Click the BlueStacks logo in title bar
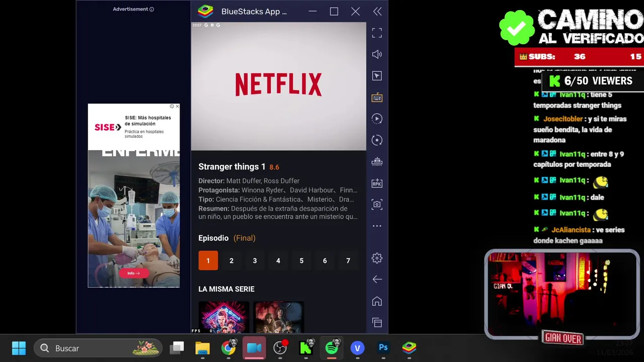The image size is (644, 362). point(205,11)
